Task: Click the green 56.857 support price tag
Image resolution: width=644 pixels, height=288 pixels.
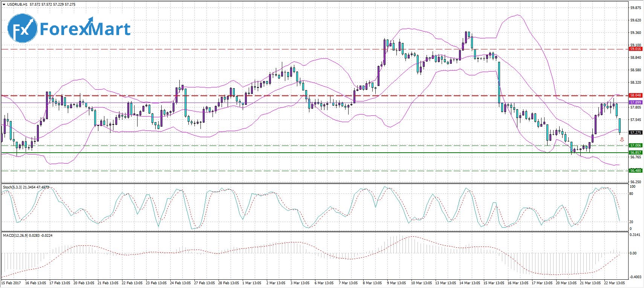Action: pos(636,153)
